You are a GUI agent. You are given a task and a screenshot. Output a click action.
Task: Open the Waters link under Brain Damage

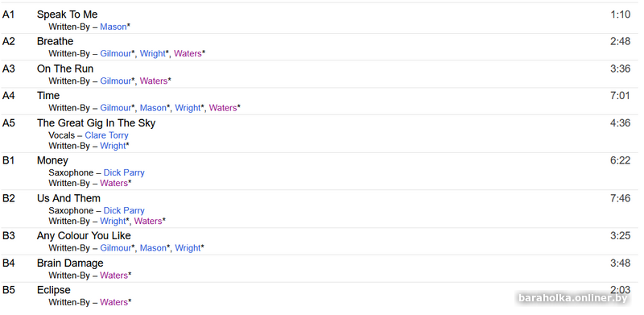114,276
